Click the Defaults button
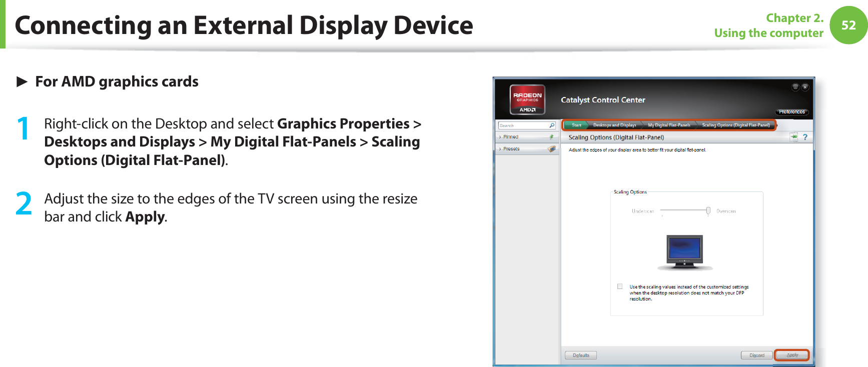868x367 pixels. [581, 355]
